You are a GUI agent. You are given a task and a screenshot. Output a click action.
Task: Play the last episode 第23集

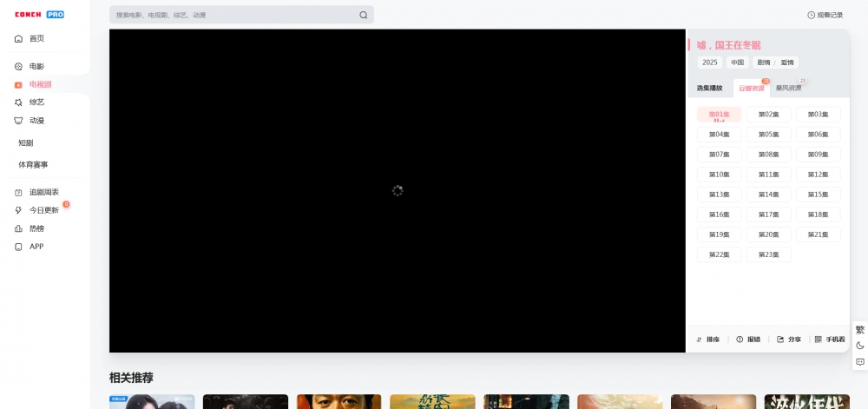(x=768, y=254)
